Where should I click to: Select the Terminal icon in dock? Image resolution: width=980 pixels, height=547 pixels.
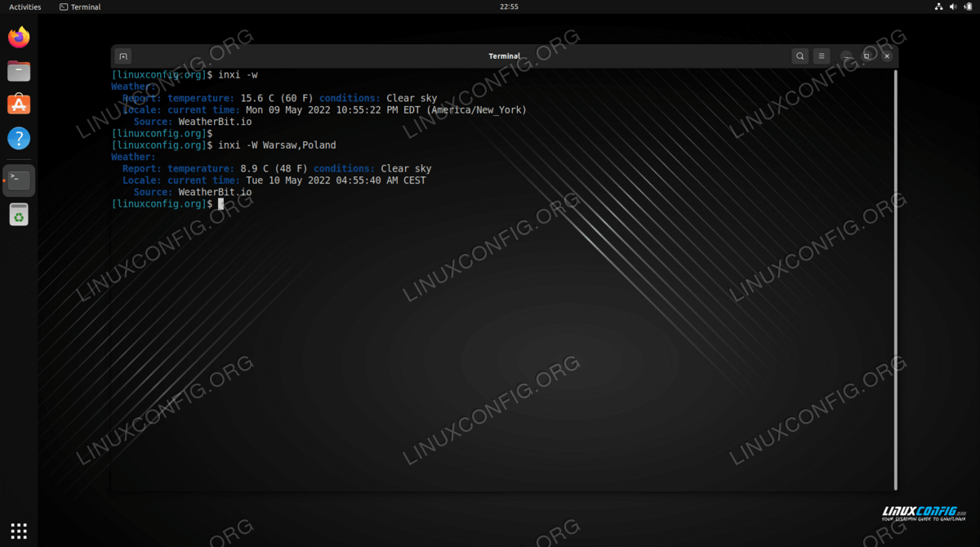pyautogui.click(x=19, y=180)
